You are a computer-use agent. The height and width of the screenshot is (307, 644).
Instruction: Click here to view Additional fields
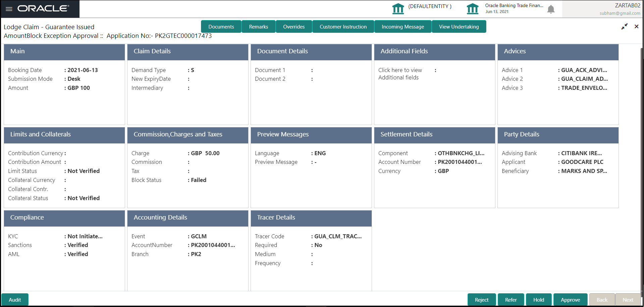click(400, 73)
